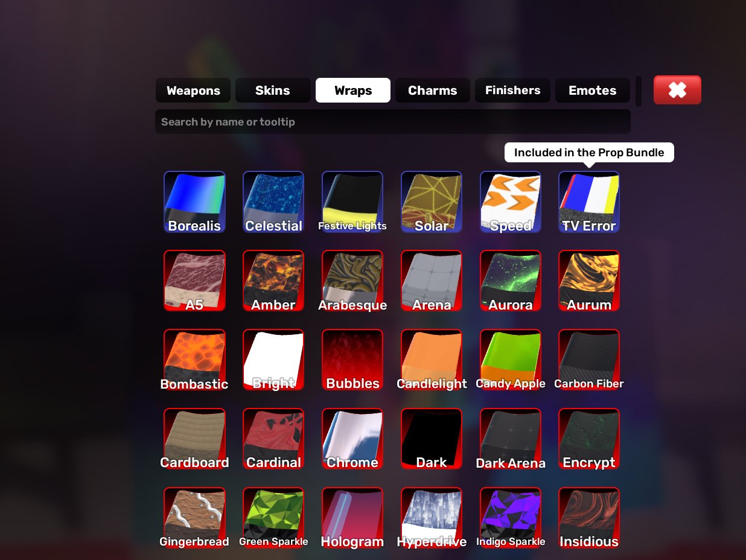Choose the Aurora wrap
Screen dimensions: 746x560
tap(511, 281)
